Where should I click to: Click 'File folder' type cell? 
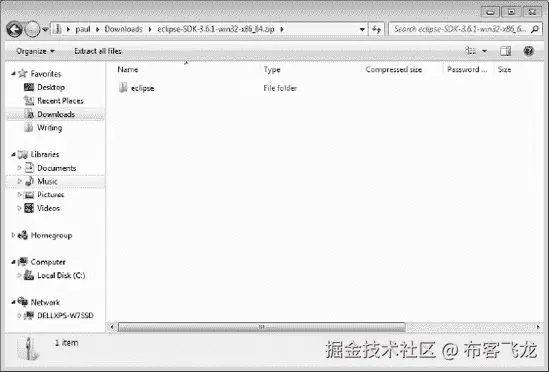[280, 88]
